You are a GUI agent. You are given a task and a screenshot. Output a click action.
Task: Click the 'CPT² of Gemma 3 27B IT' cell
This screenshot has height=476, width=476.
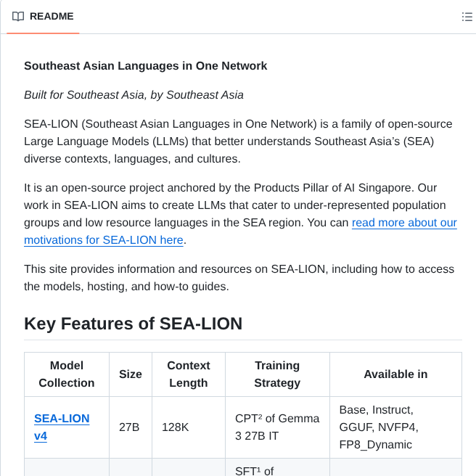[x=277, y=427]
